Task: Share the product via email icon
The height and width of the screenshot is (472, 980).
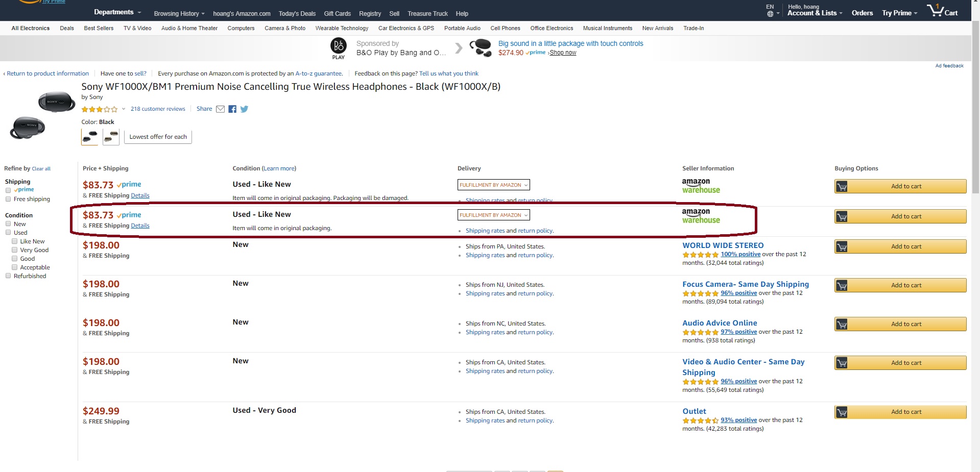Action: click(x=220, y=109)
